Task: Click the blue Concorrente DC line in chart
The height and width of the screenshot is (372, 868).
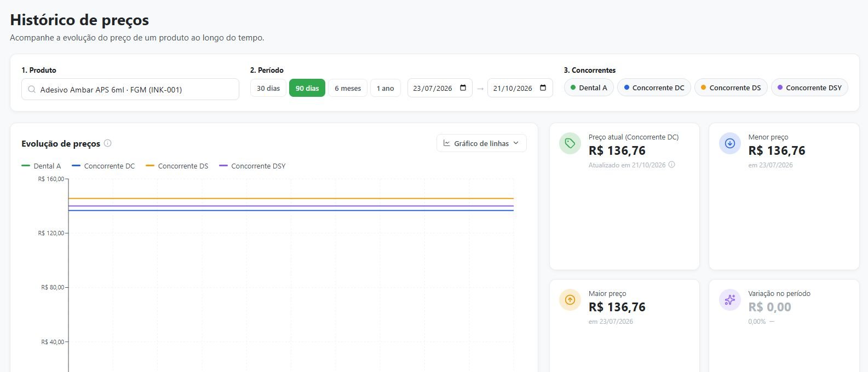Action: [291, 211]
